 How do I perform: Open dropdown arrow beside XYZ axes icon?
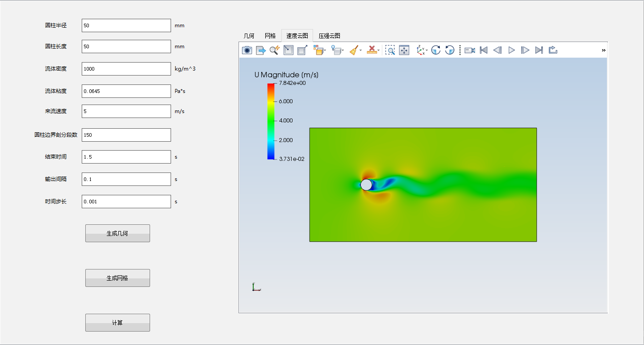427,50
